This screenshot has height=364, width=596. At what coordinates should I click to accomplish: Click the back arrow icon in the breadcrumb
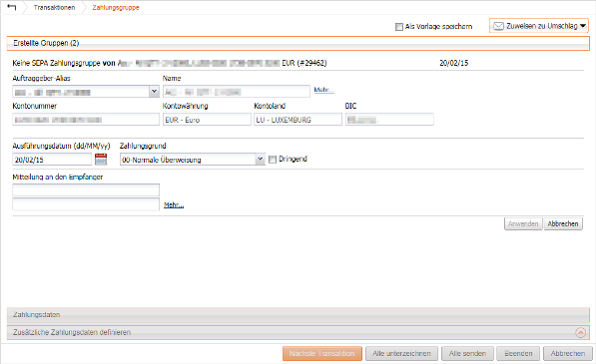tap(11, 7)
